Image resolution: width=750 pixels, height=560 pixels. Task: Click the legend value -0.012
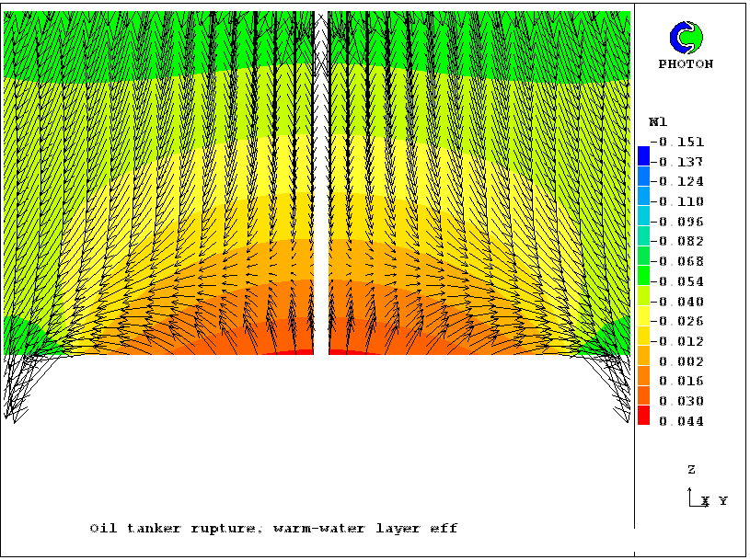[x=677, y=342]
